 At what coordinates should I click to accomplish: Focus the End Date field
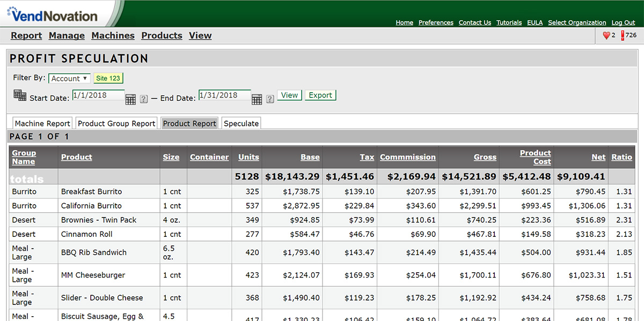[x=224, y=95]
